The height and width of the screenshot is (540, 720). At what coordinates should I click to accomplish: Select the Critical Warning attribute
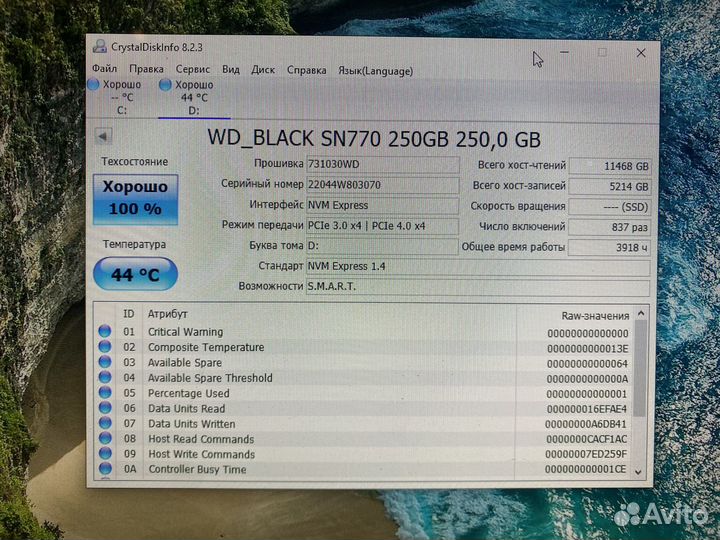coord(186,332)
